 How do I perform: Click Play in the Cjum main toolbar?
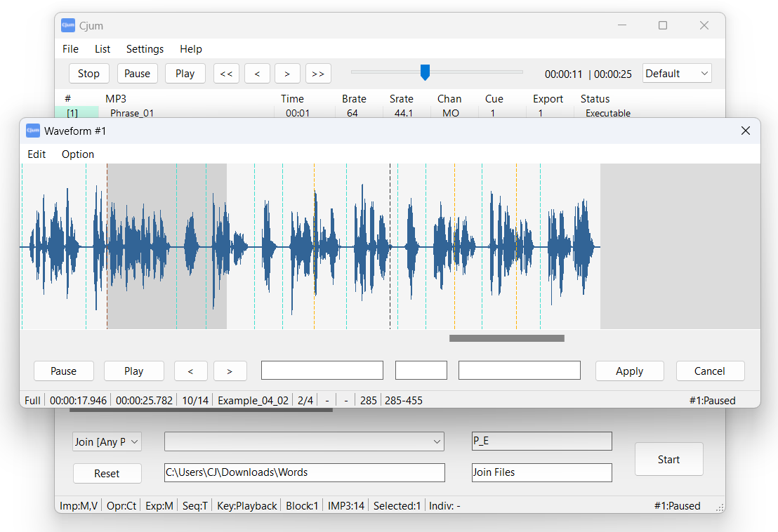tap(185, 74)
